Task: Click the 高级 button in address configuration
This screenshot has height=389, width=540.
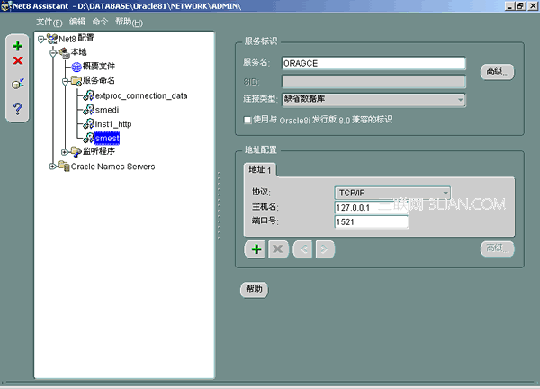Action: click(x=497, y=249)
